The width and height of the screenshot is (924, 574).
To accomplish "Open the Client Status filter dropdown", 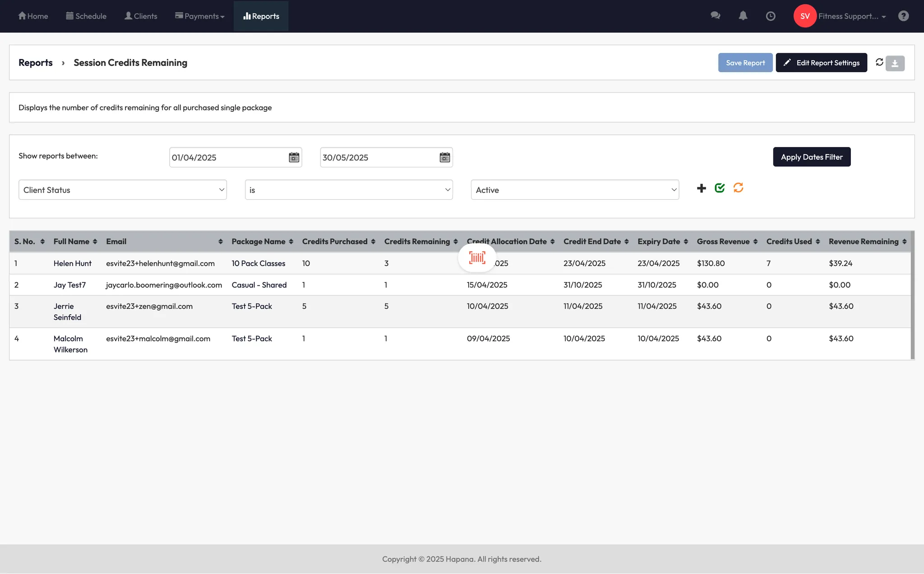I will [x=122, y=190].
